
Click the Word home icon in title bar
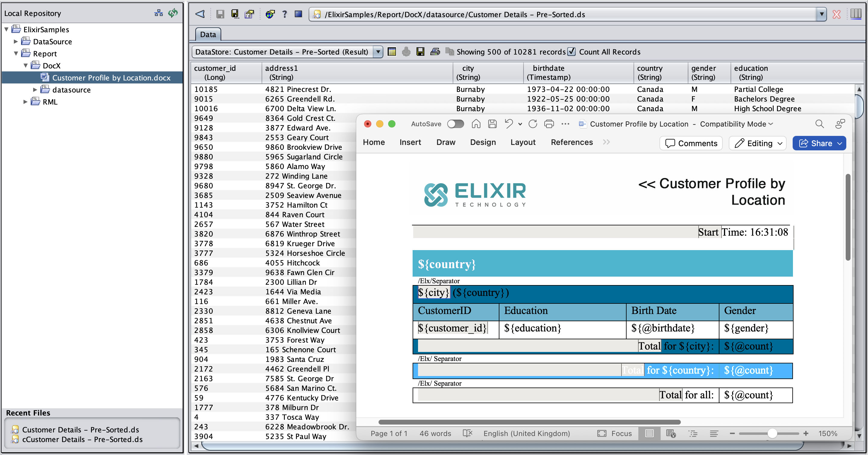tap(476, 124)
